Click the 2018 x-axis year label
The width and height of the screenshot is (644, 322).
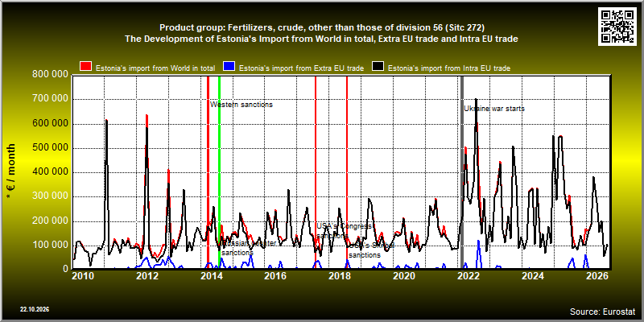(340, 276)
